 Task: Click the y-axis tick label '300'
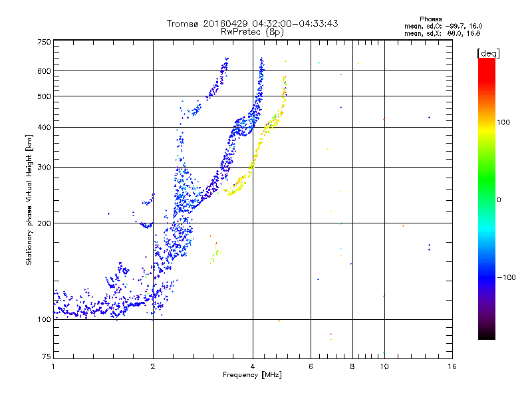coord(45,168)
